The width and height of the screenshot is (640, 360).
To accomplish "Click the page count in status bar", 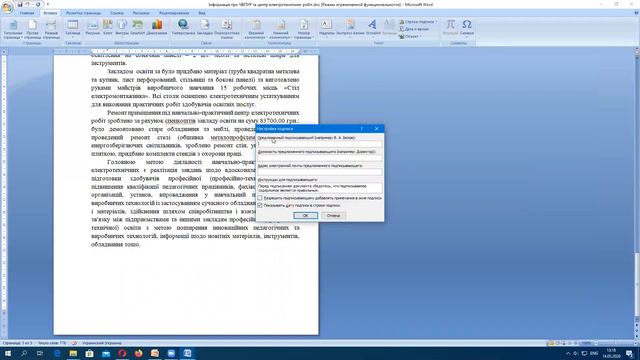I will pyautogui.click(x=16, y=343).
